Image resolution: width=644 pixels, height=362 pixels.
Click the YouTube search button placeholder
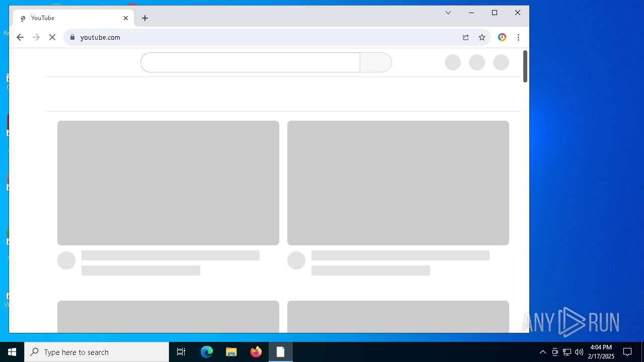376,62
